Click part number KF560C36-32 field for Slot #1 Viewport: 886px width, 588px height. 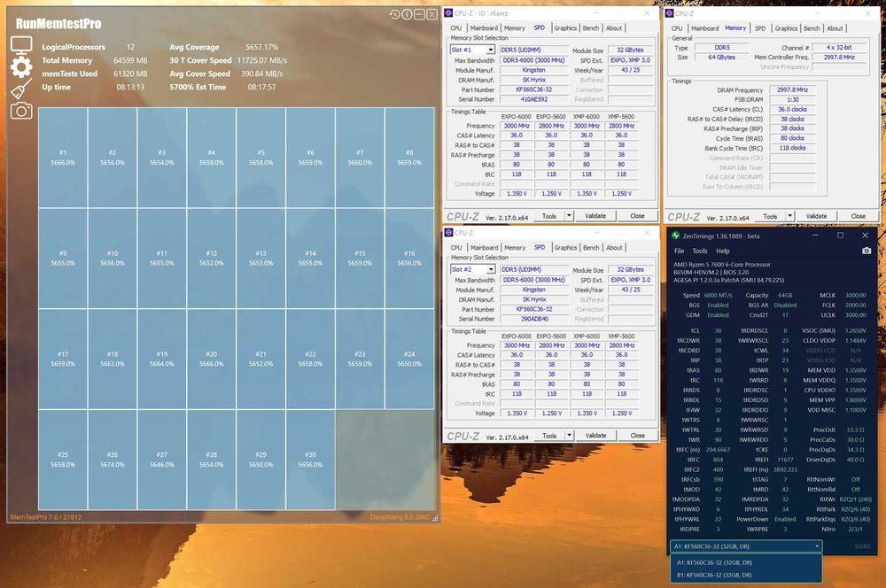[534, 89]
